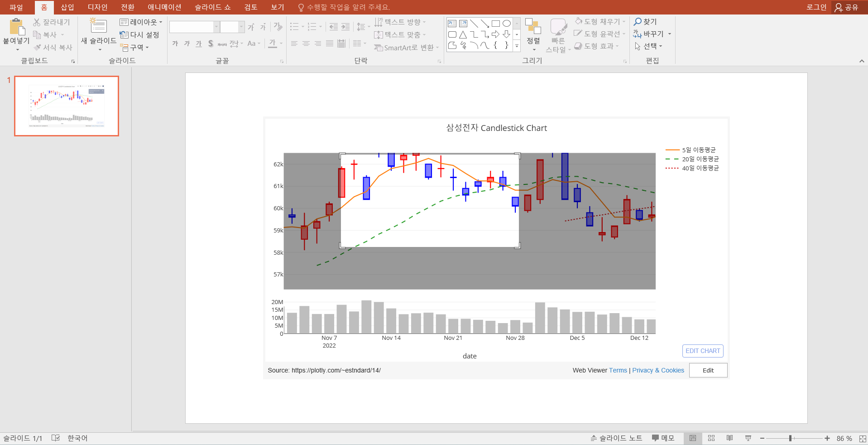Click the Format Painter (서식 복사) brush
The width and height of the screenshot is (868, 445).
(37, 47)
